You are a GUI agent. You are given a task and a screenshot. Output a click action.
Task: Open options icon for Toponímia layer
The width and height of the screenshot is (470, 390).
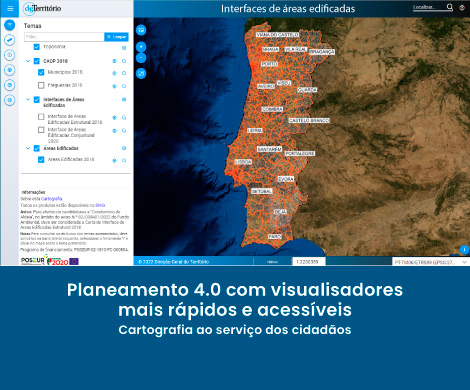(124, 48)
